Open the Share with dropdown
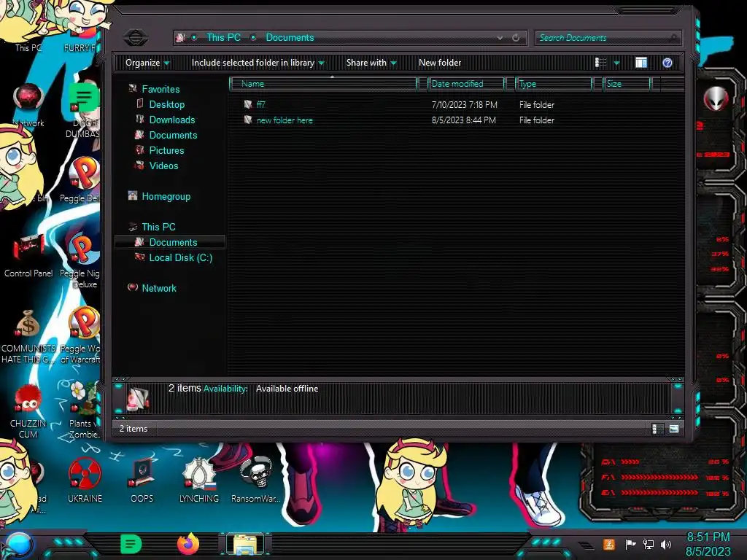The image size is (747, 560). (x=371, y=63)
